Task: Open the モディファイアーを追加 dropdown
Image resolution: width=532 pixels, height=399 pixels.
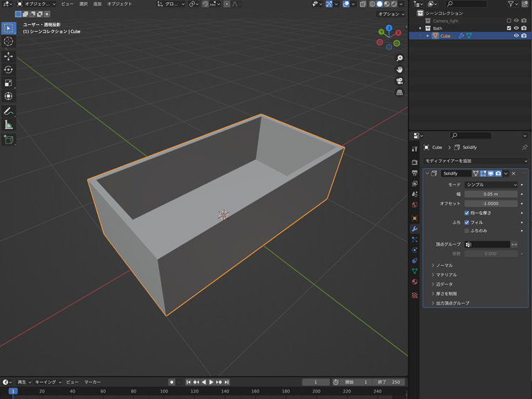Action: pyautogui.click(x=475, y=161)
